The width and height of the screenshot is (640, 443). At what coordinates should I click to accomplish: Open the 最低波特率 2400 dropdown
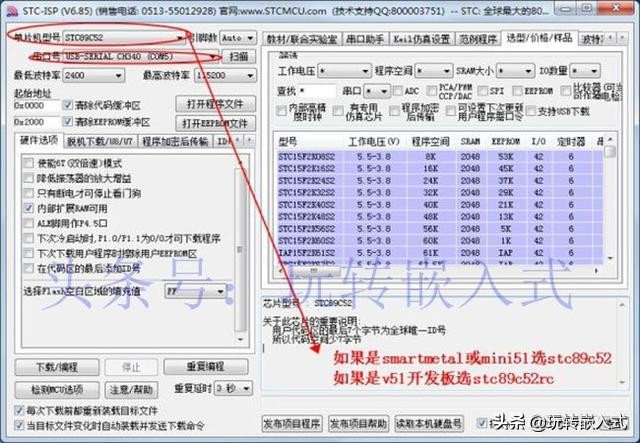[93, 76]
